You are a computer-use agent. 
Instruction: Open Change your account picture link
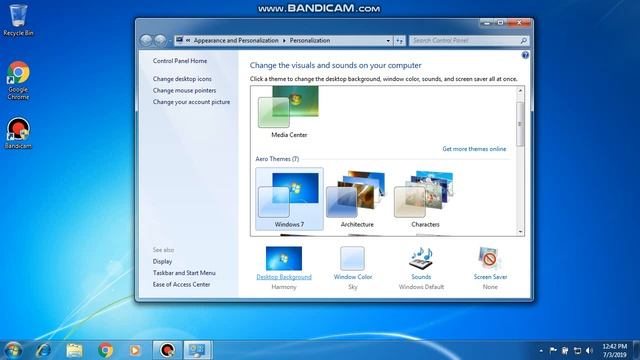pyautogui.click(x=191, y=102)
